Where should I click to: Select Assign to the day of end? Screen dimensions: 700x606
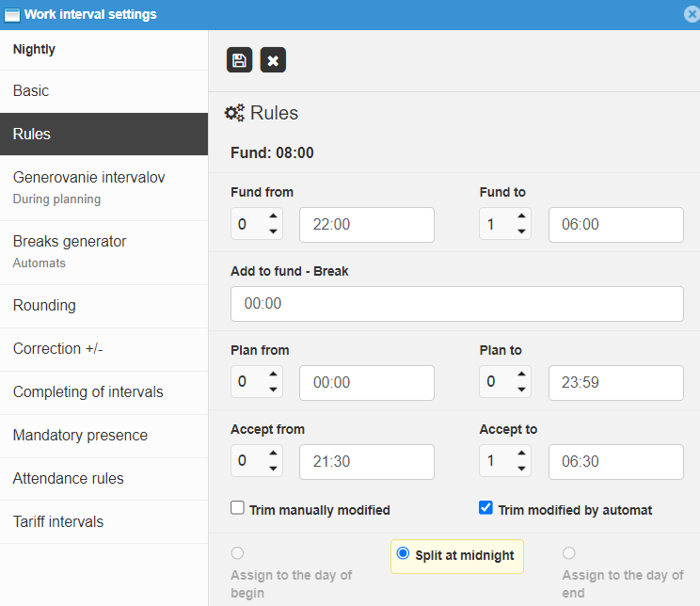568,553
